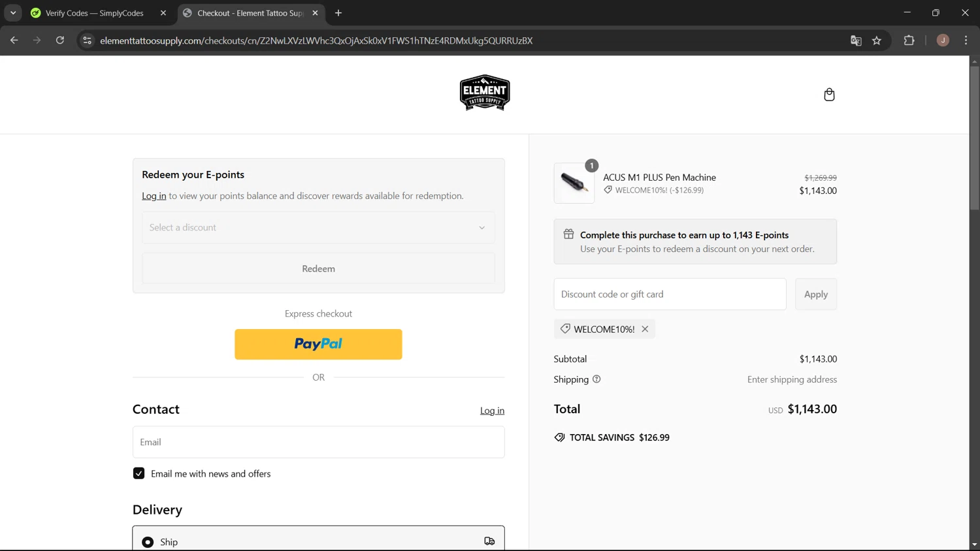Click the browser address bar URL
The image size is (980, 551).
tap(316, 40)
